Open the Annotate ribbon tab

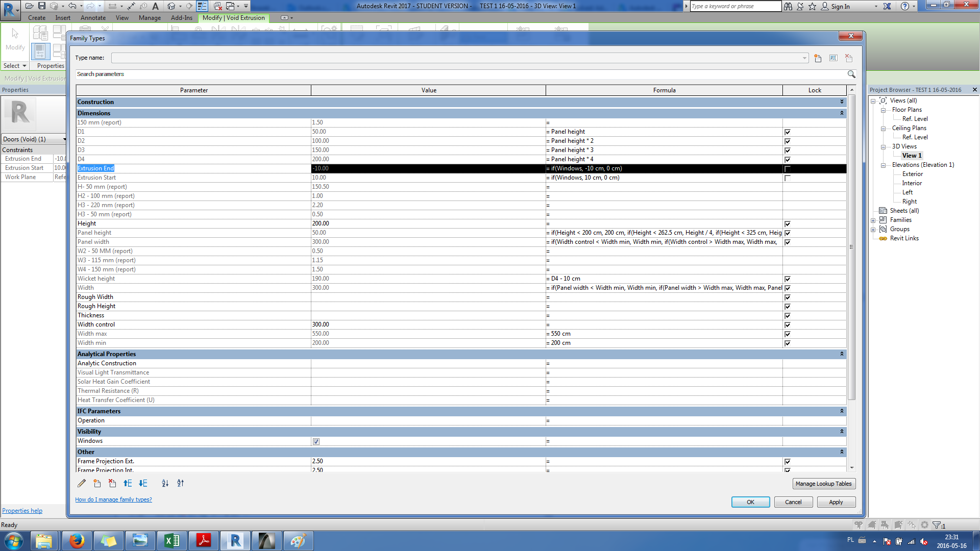tap(93, 18)
